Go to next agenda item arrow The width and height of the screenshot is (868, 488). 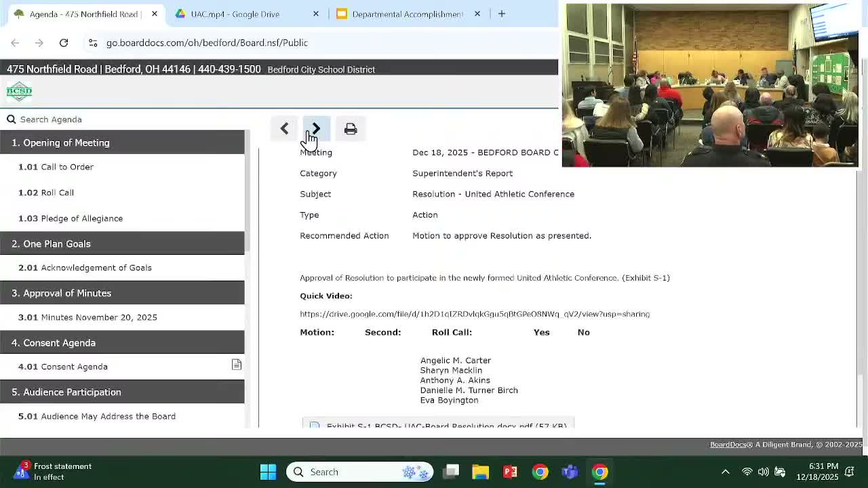point(316,129)
